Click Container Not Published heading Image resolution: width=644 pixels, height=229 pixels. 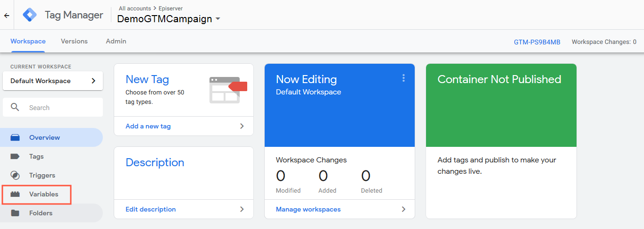point(499,79)
